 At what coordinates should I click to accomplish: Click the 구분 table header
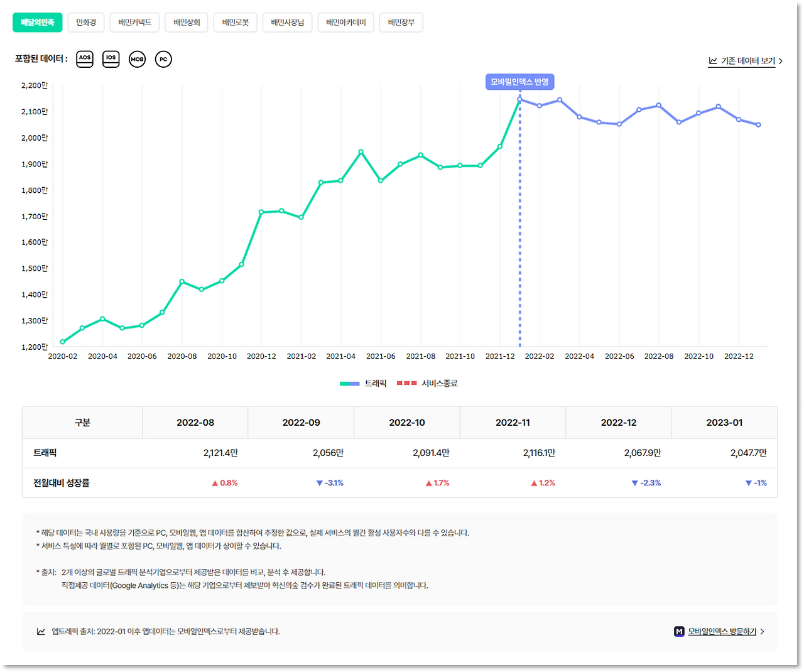pyautogui.click(x=83, y=423)
